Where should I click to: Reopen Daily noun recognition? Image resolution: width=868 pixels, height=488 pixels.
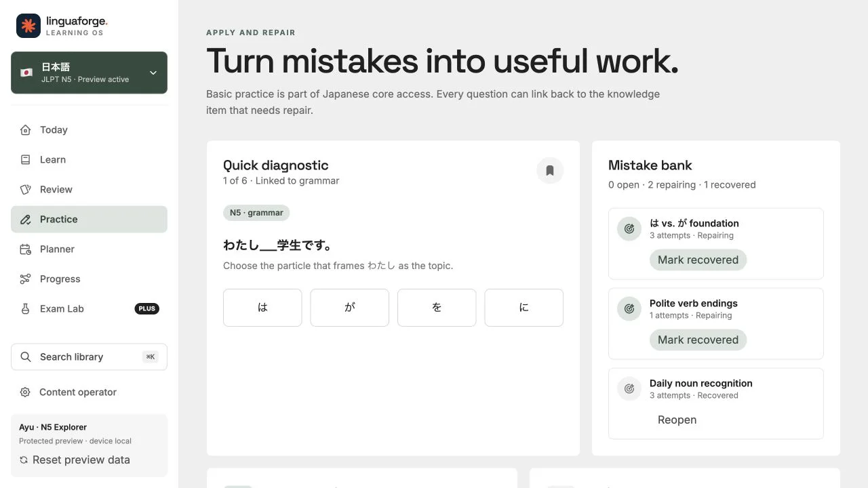click(x=677, y=420)
